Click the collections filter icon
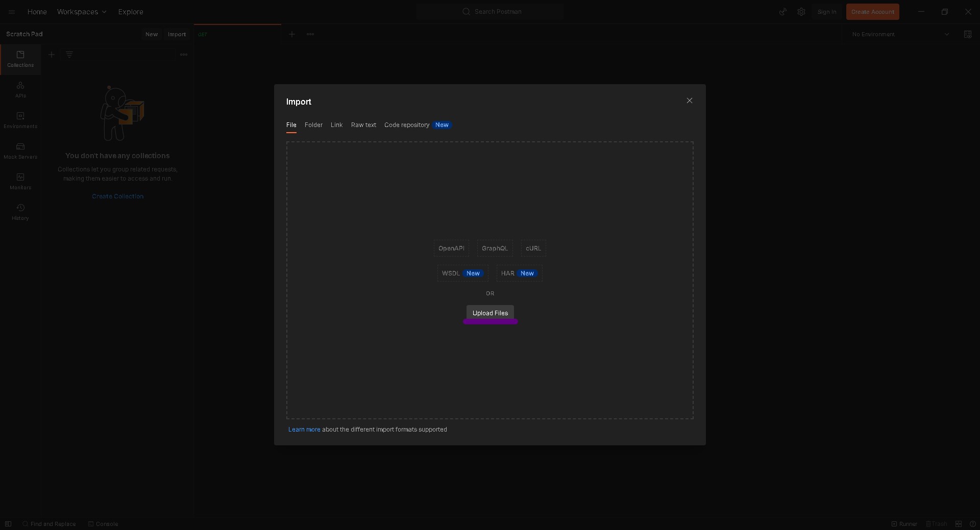The image size is (980, 530). tap(69, 55)
